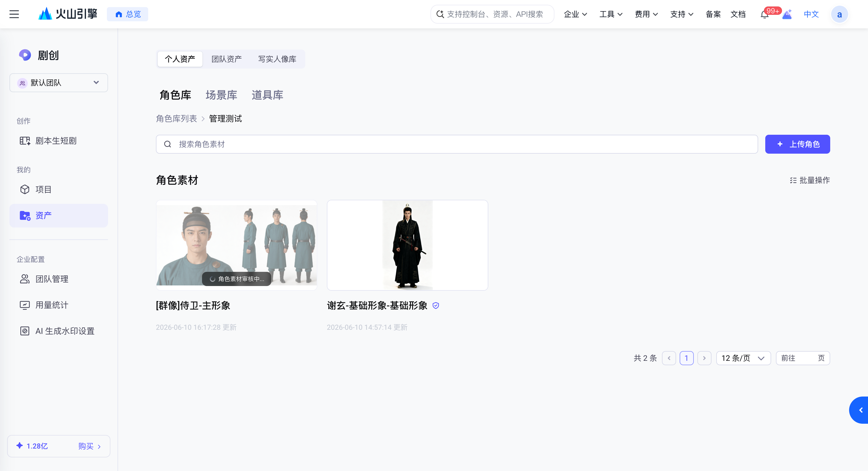Open the 12 条/页 page size dropdown
The width and height of the screenshot is (868, 471).
click(743, 358)
